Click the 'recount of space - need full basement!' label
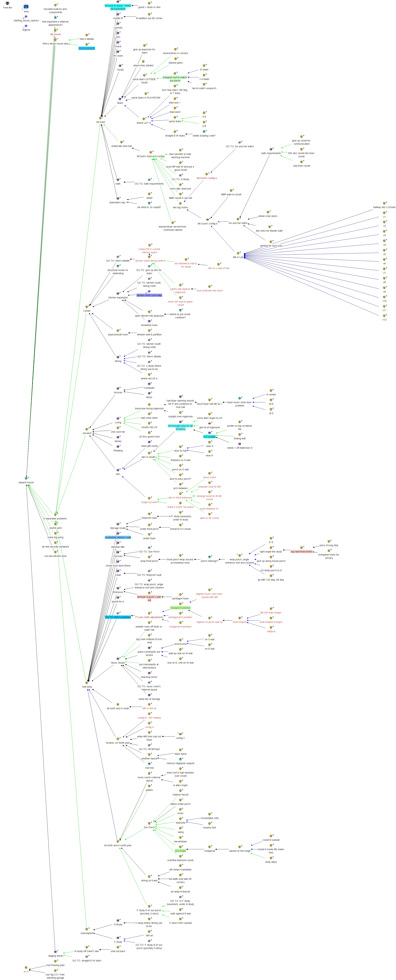396x980 pixels. click(x=118, y=7)
